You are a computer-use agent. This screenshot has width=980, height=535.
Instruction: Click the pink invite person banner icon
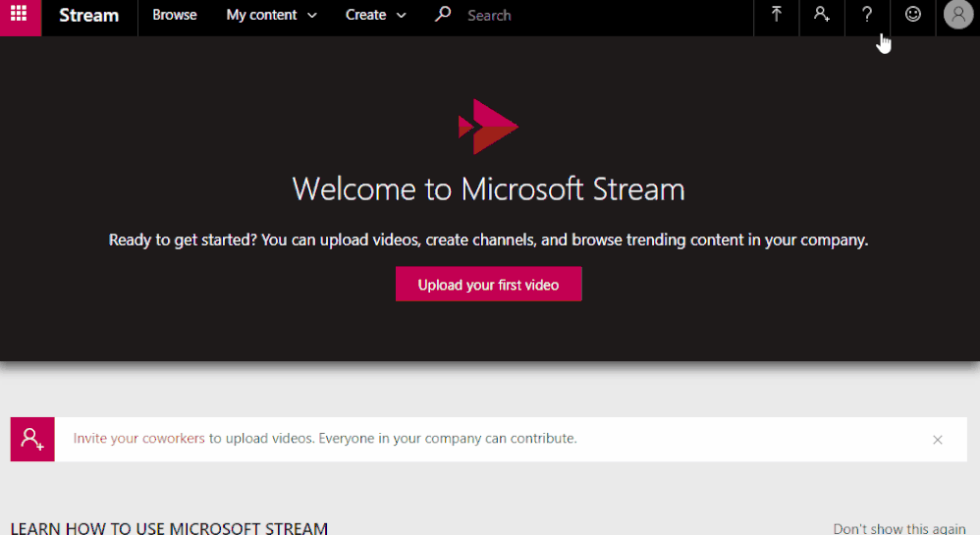click(32, 440)
